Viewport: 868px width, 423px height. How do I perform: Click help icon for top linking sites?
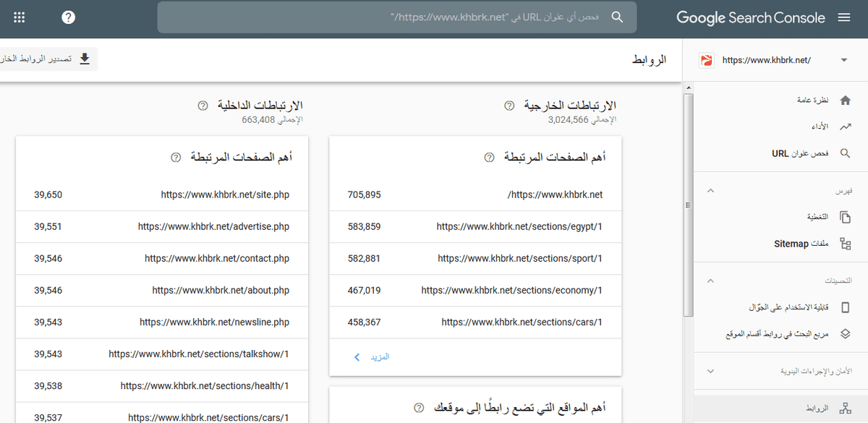tap(418, 408)
